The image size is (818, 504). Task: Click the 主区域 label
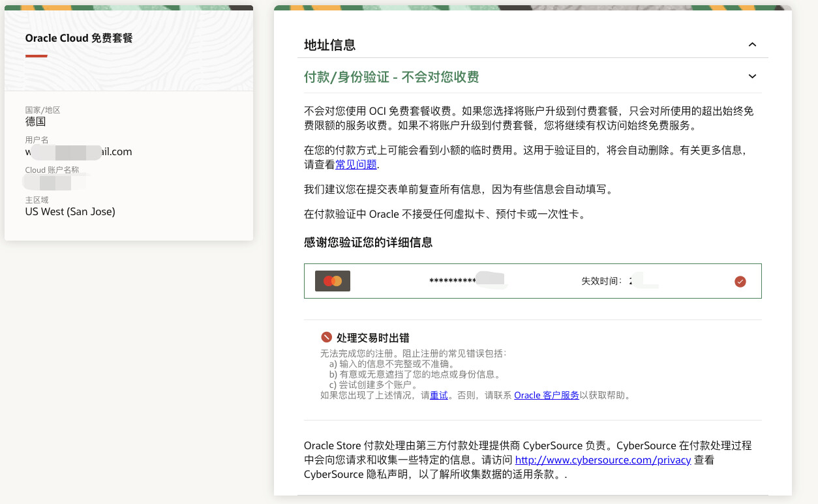37,200
